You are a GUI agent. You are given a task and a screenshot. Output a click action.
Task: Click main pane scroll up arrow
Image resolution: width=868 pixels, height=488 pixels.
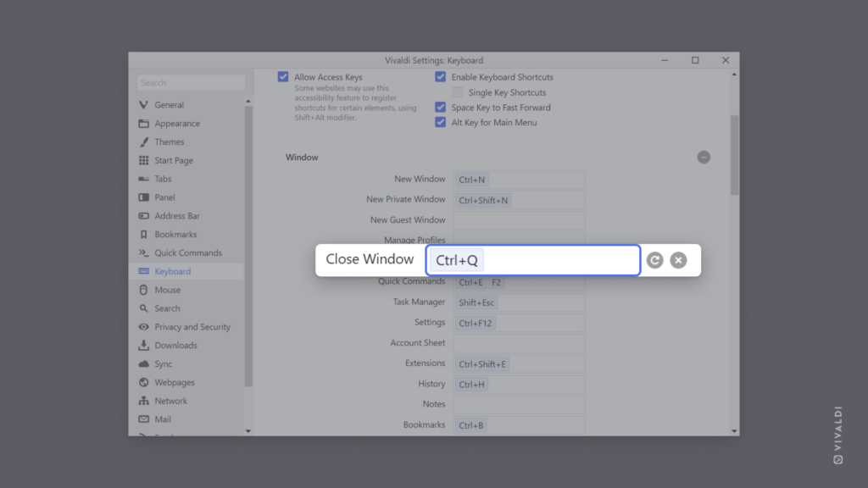[x=734, y=75]
